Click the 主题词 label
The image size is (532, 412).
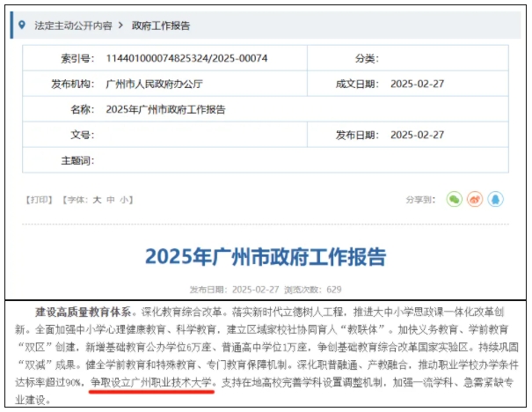coord(77,160)
